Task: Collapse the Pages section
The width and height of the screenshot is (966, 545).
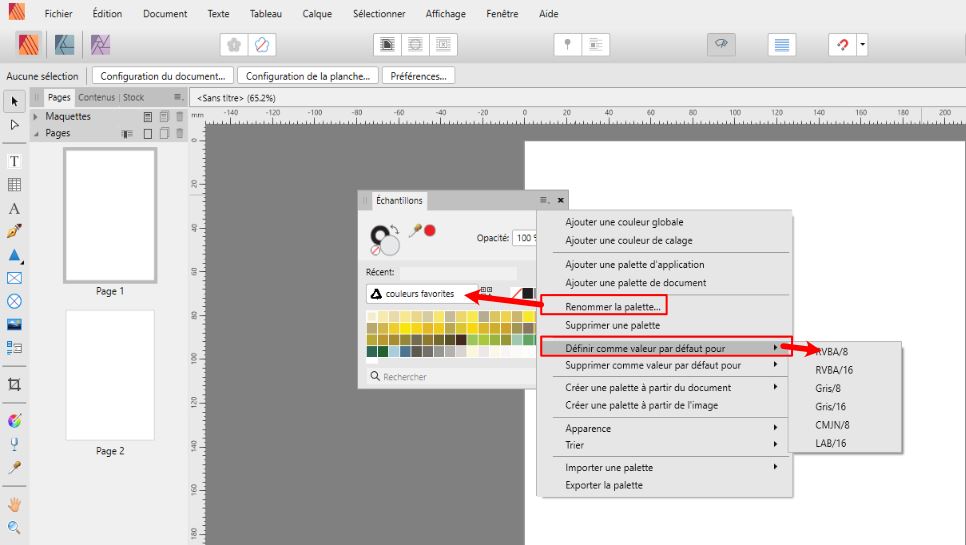Action: pos(36,133)
